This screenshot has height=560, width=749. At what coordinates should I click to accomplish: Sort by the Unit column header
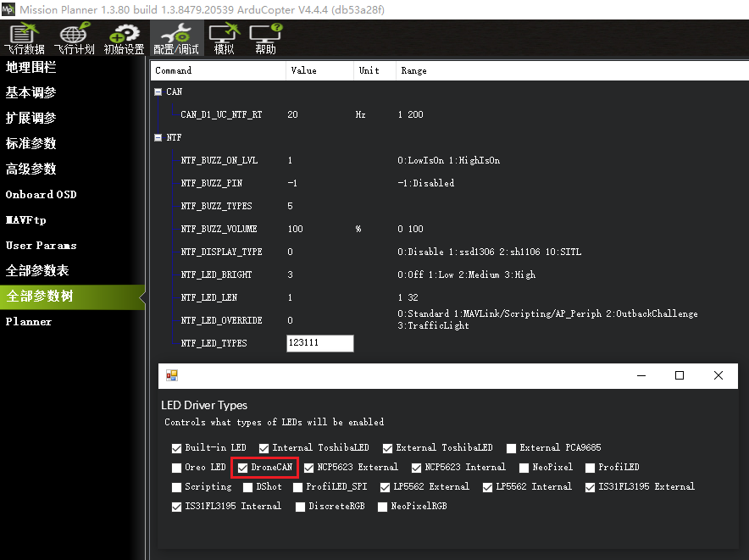[375, 70]
